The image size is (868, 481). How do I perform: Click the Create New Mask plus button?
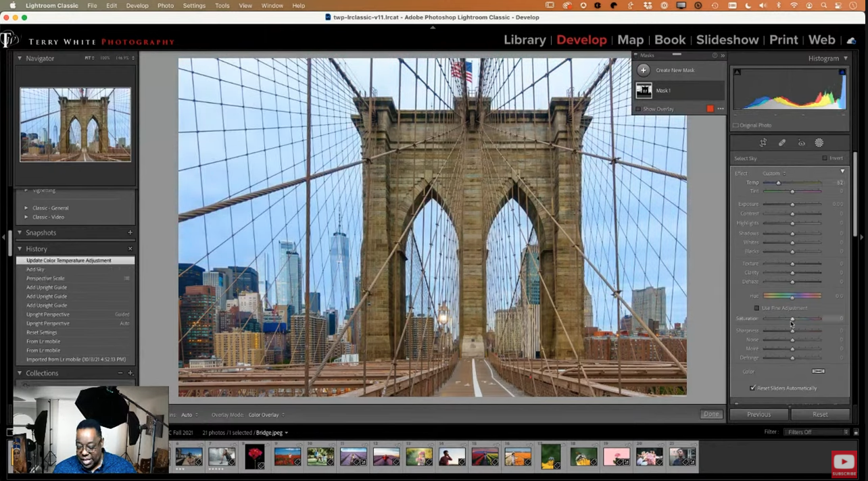644,70
